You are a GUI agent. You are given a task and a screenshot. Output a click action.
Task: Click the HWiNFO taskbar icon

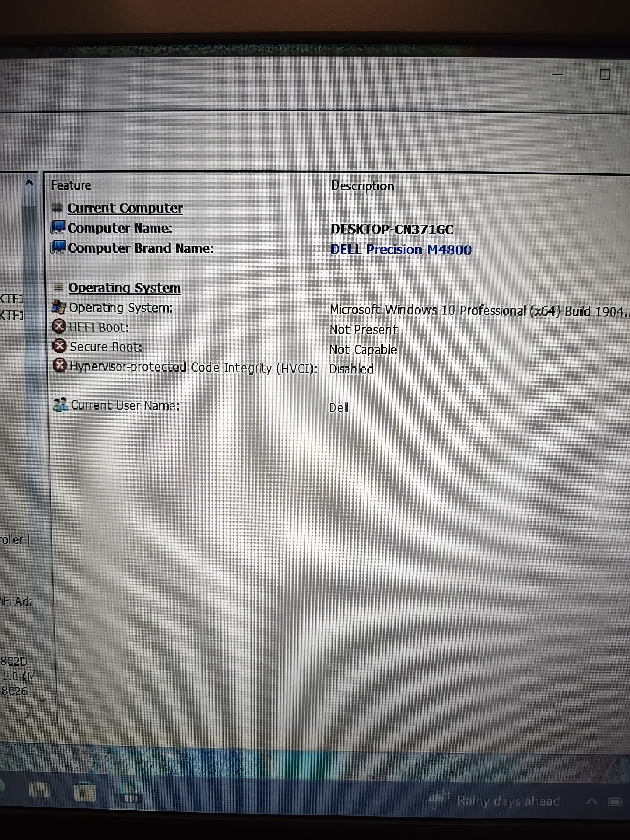coord(131,794)
